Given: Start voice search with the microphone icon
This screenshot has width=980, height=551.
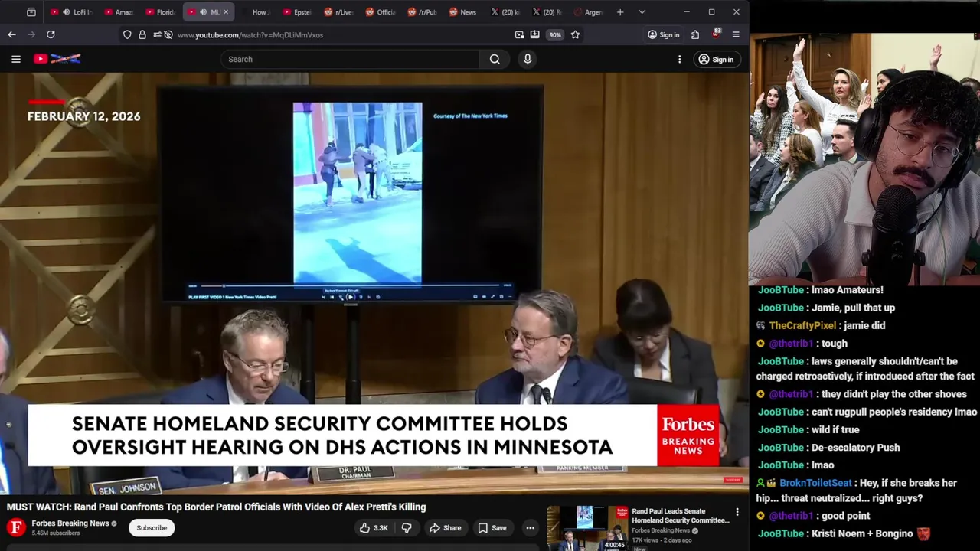Looking at the screenshot, I should pos(528,59).
